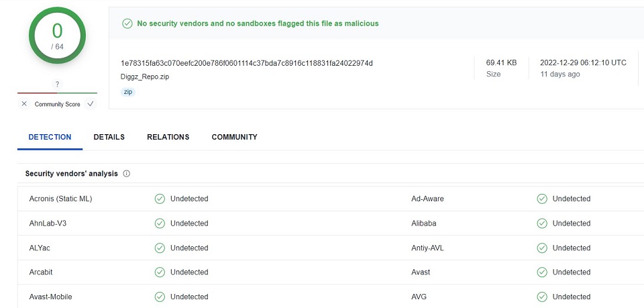The width and height of the screenshot is (644, 308).
Task: Click the zip file tag
Action: tap(127, 92)
